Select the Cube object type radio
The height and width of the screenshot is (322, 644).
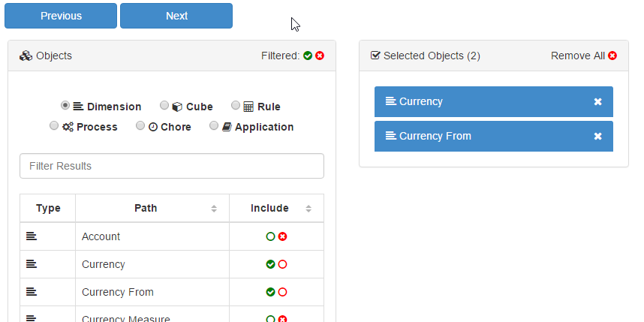click(164, 106)
